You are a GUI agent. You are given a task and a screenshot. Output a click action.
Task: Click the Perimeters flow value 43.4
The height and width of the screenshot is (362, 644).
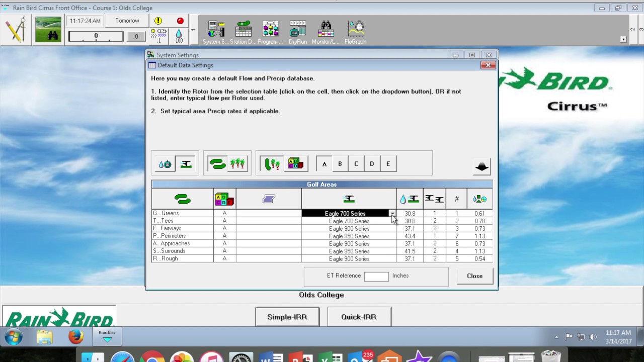tap(410, 236)
